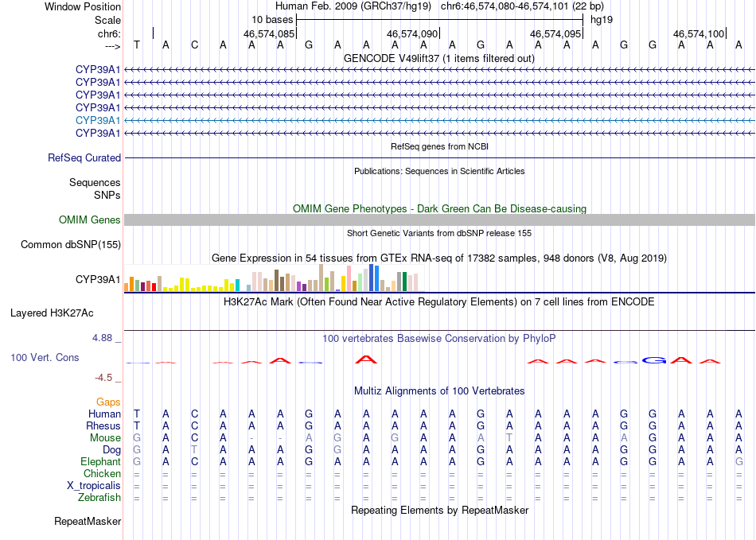
Task: Click the gray OMIM Genes item bar
Action: 439,220
